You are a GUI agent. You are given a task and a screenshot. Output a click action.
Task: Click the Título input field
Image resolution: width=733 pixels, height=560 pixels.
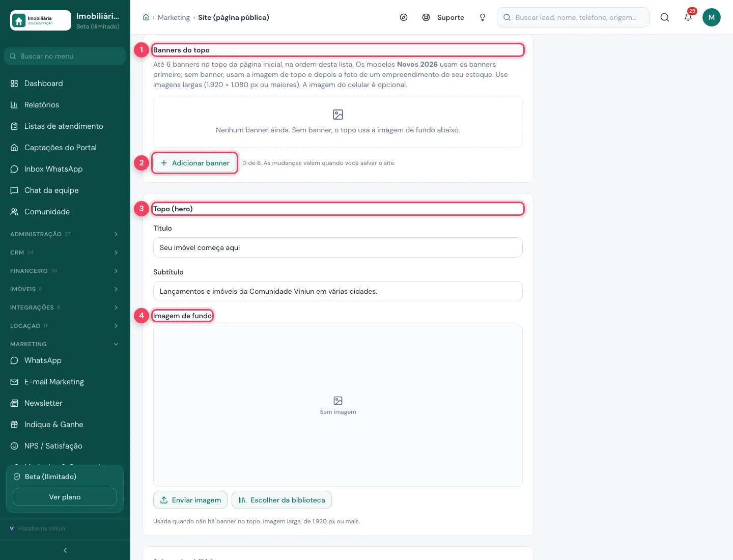pyautogui.click(x=338, y=247)
